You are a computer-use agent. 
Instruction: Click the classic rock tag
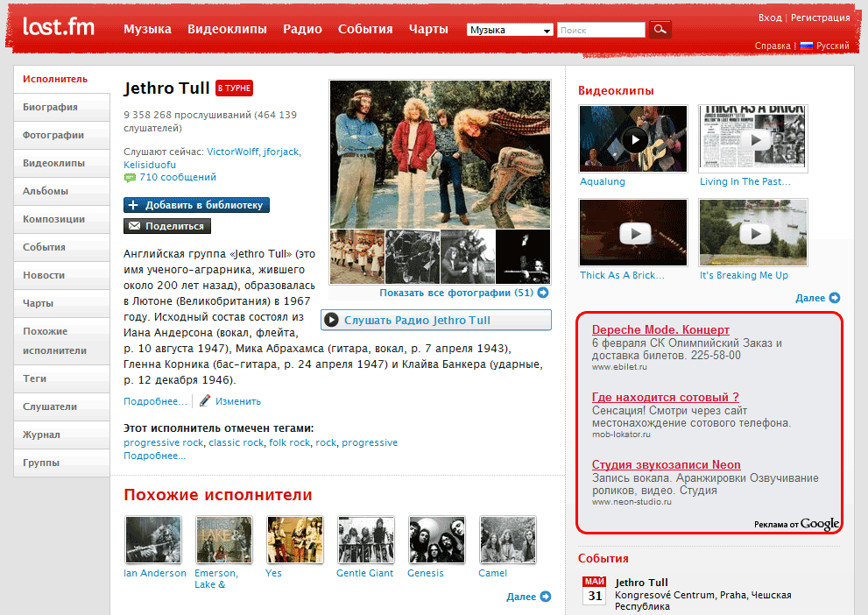[x=236, y=442]
